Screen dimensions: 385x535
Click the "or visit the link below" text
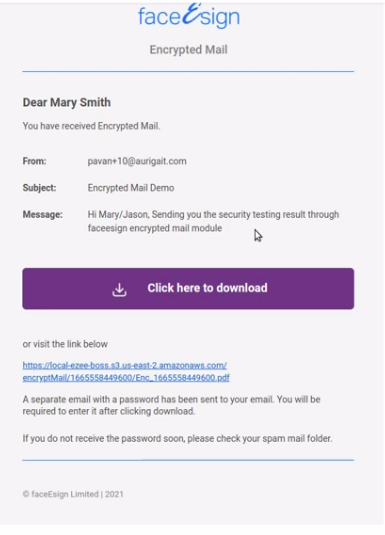65,344
